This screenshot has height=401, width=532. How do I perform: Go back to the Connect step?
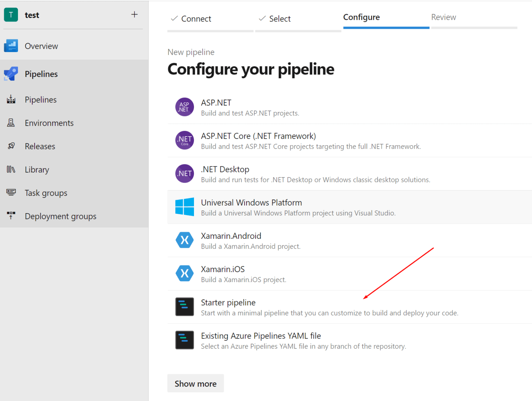pyautogui.click(x=196, y=18)
